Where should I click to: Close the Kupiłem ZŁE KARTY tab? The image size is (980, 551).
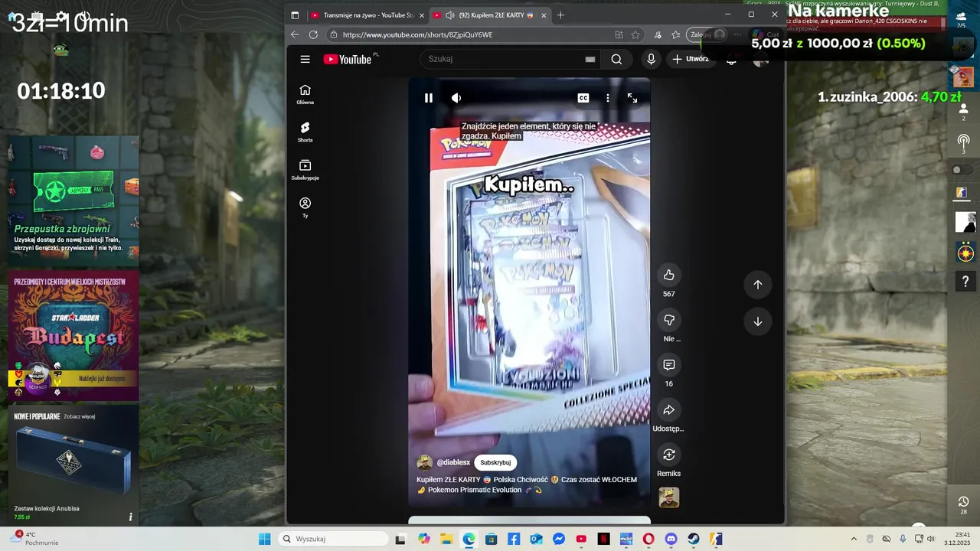pos(544,15)
